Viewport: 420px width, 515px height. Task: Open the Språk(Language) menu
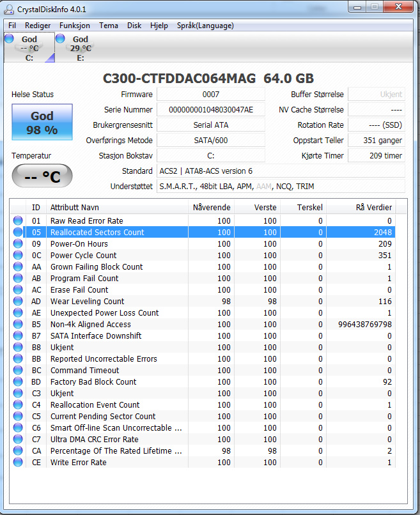coord(205,26)
